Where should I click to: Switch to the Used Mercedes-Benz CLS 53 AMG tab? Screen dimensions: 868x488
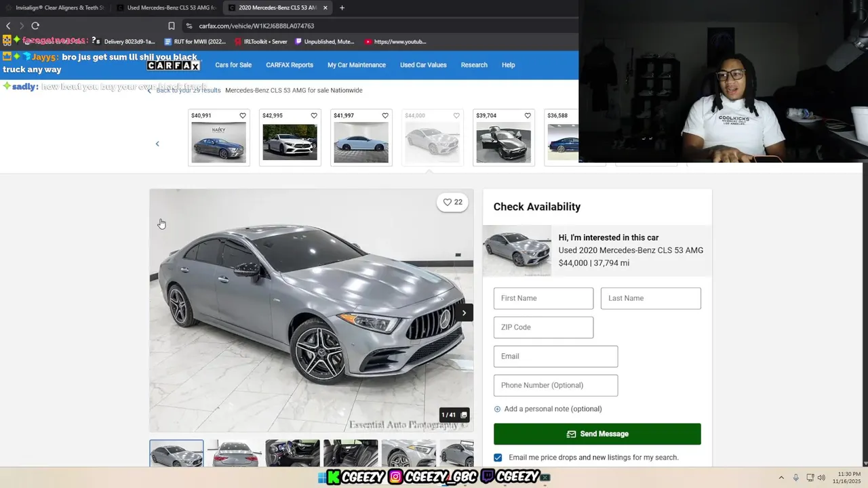(166, 7)
